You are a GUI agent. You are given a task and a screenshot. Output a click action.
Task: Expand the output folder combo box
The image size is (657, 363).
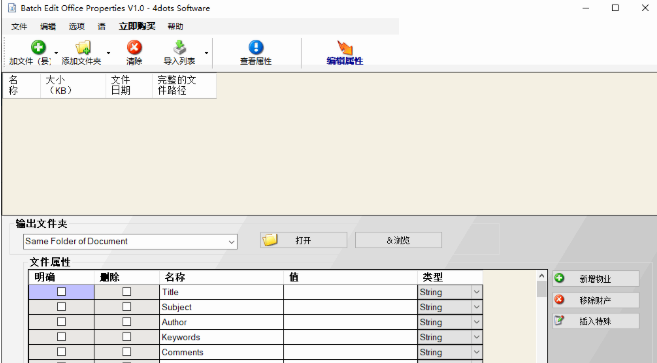(x=231, y=242)
